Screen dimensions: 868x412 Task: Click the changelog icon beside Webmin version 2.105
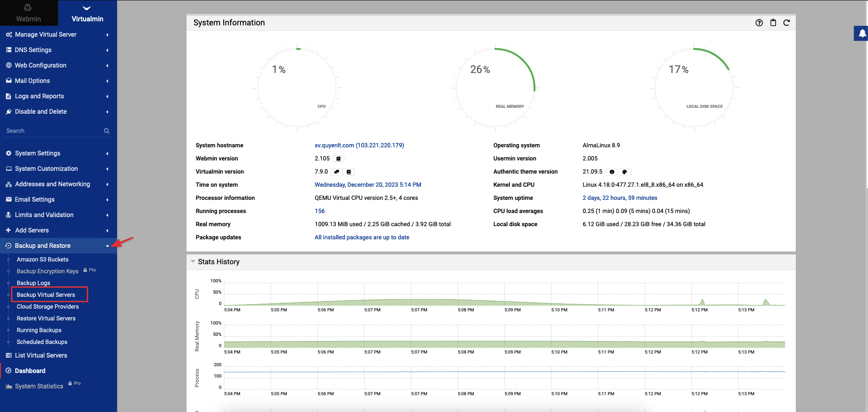coord(338,159)
